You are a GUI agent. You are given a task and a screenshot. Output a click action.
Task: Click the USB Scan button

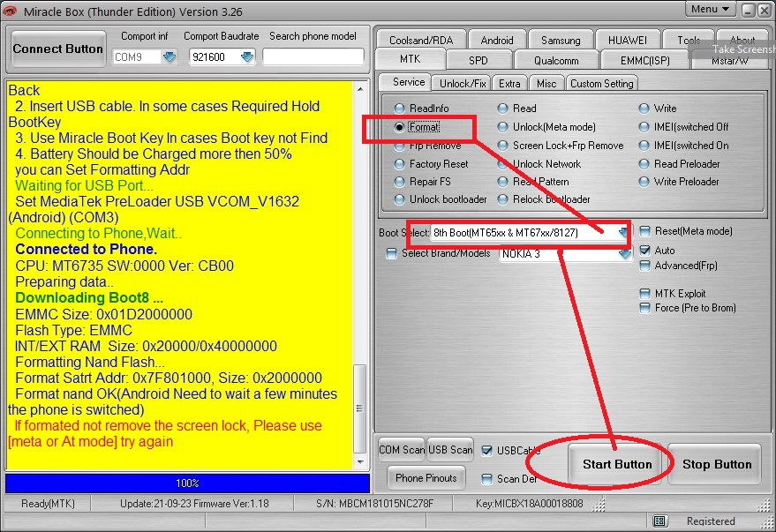click(x=450, y=449)
